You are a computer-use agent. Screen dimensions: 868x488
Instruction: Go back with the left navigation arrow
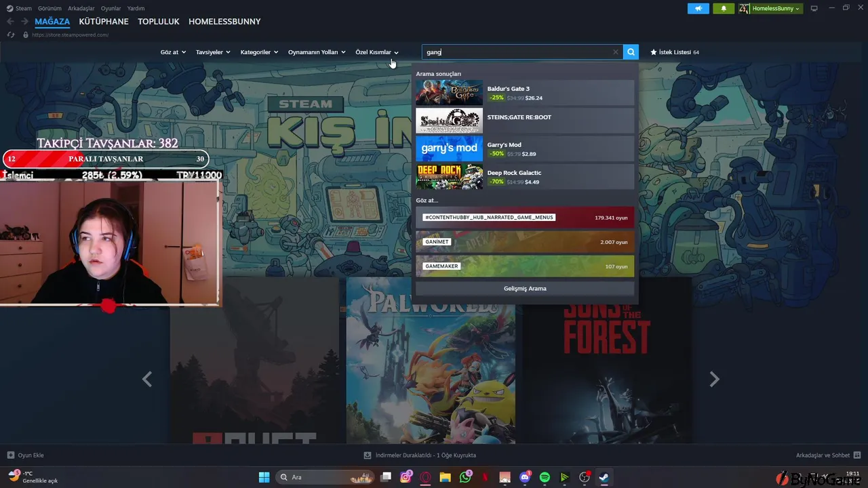point(10,22)
